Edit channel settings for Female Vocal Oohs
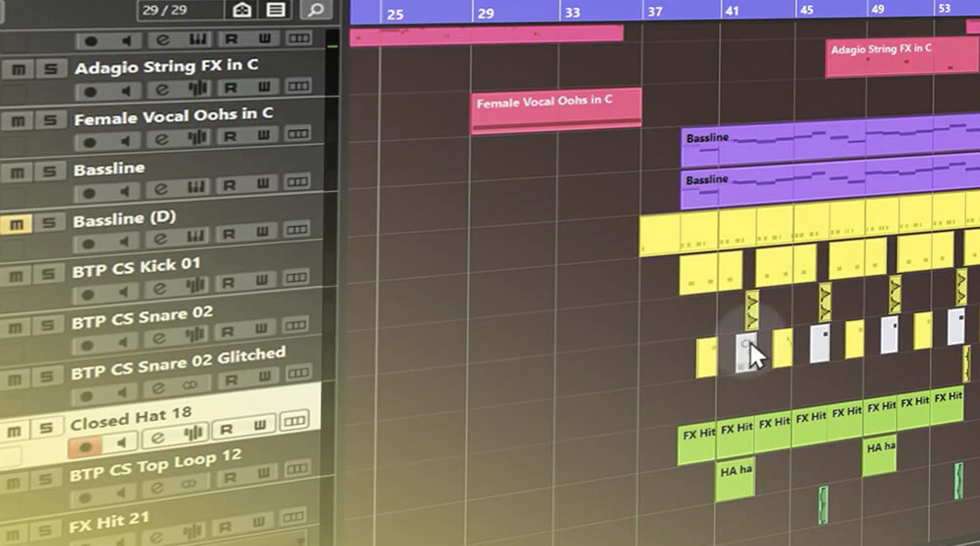Screen dimensions: 980x546 click(x=161, y=140)
